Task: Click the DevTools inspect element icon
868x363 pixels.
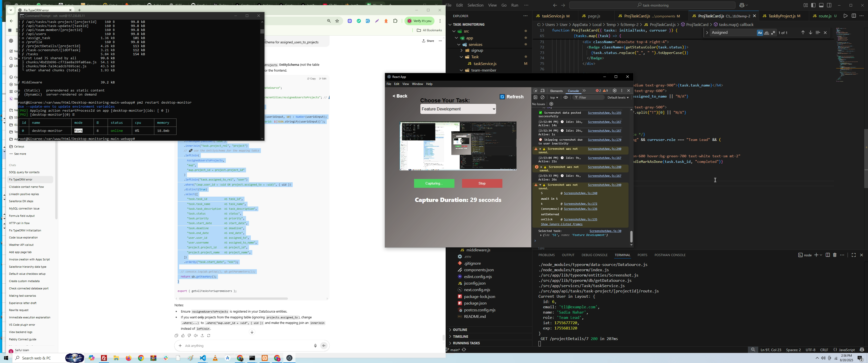Action: click(x=535, y=90)
